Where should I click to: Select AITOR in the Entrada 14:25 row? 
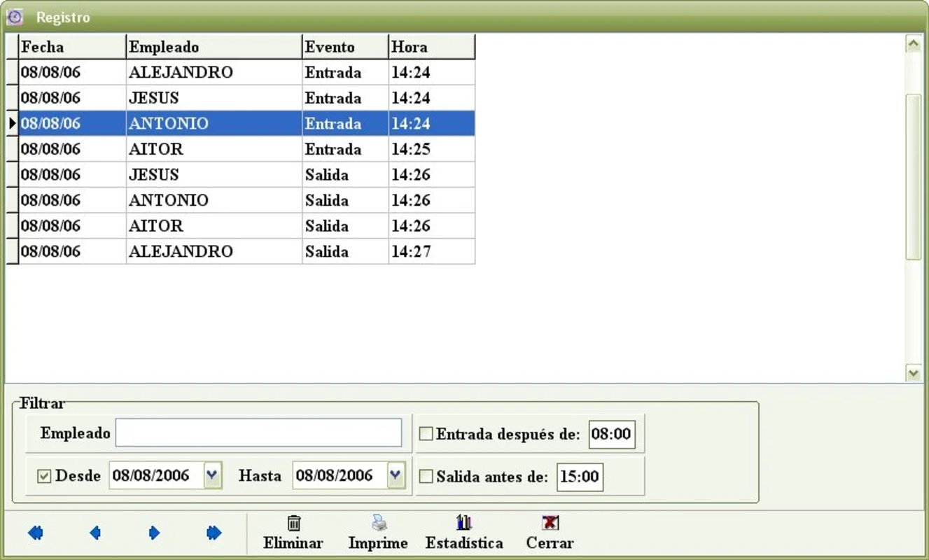[x=156, y=149]
